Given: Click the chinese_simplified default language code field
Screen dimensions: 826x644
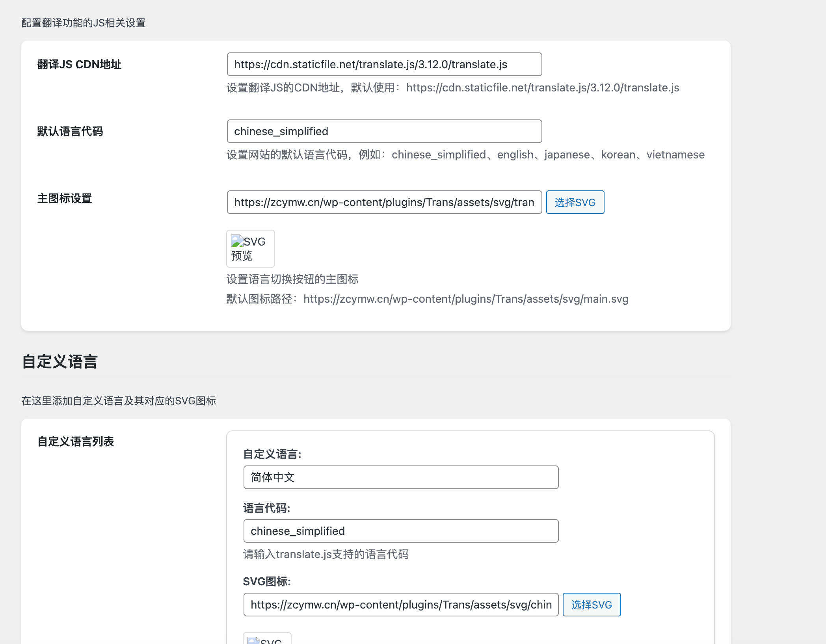Looking at the screenshot, I should pos(383,131).
